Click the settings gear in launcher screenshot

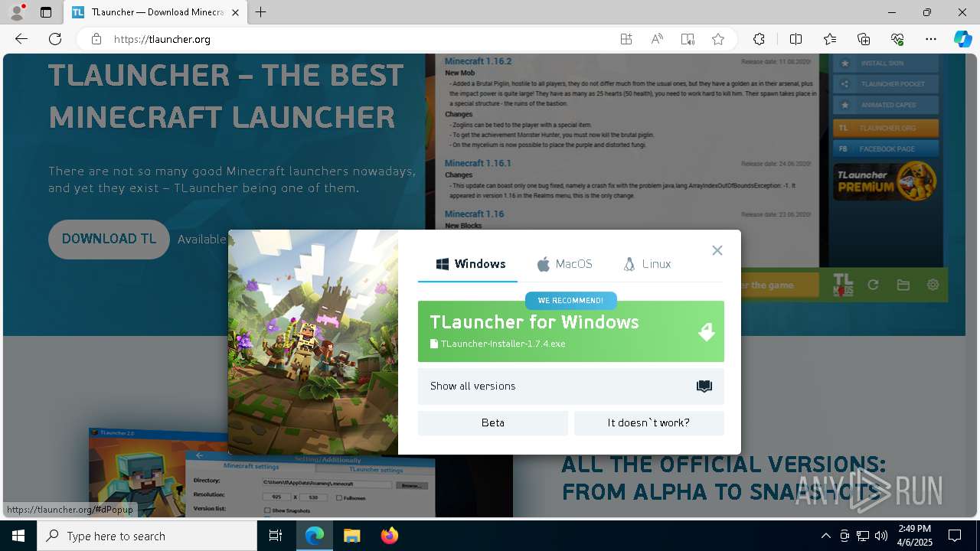point(933,285)
